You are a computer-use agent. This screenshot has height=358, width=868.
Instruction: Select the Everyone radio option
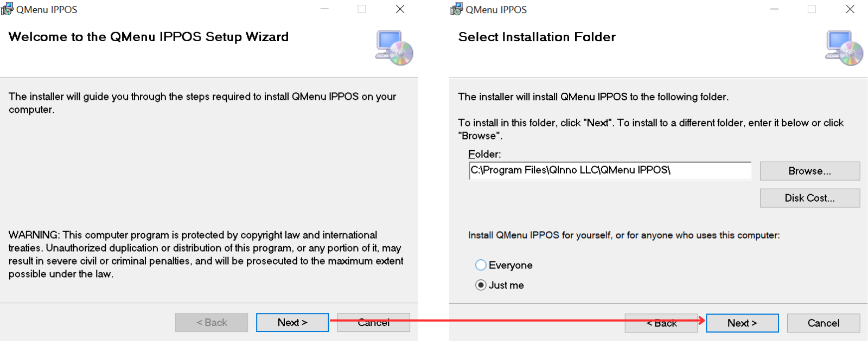[x=481, y=265]
